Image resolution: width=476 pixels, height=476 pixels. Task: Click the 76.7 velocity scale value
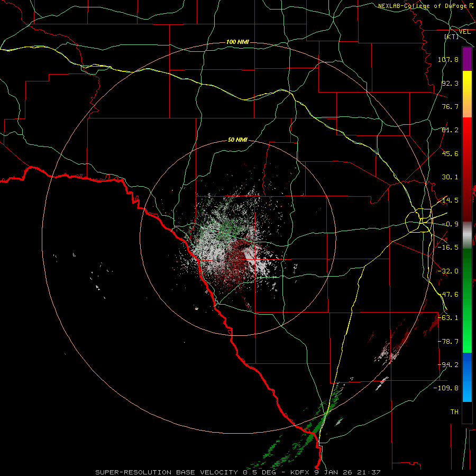click(450, 106)
